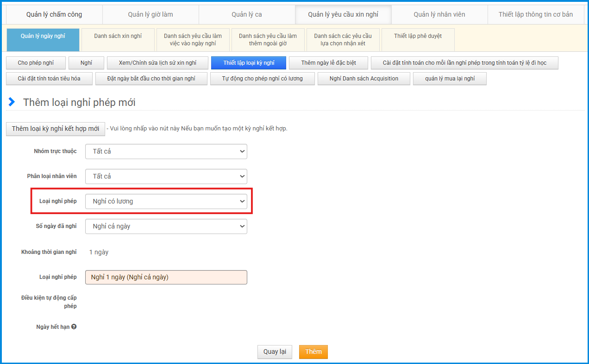Screen dimensions: 589x364
Task: Click the Quay lại button
Action: [275, 352]
